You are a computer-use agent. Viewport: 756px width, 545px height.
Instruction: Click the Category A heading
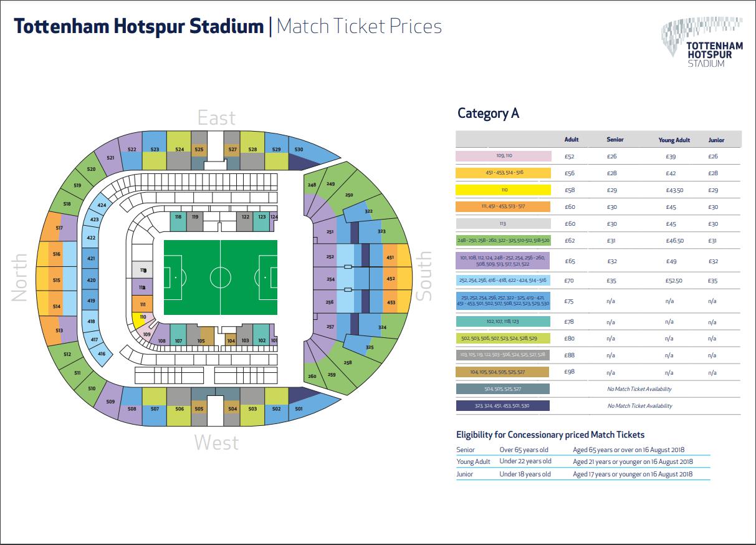[488, 113]
